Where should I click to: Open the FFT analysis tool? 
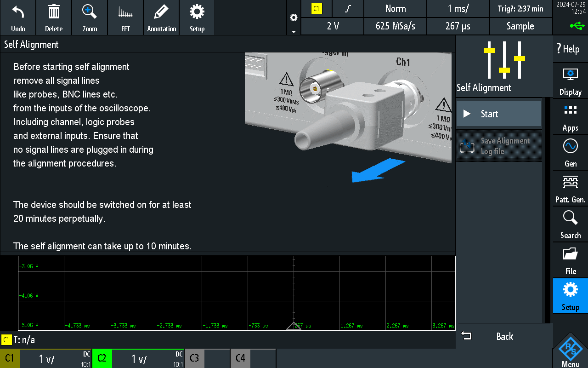tap(125, 17)
